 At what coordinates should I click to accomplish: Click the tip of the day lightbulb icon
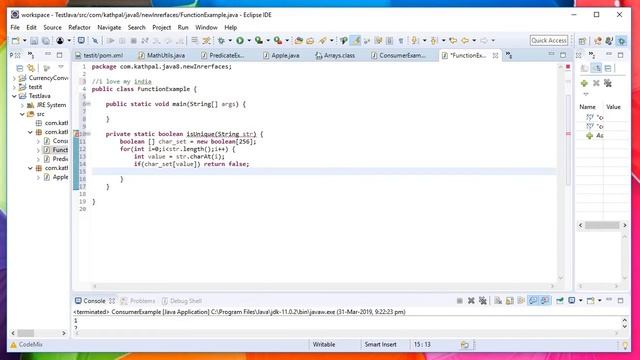click(x=625, y=345)
